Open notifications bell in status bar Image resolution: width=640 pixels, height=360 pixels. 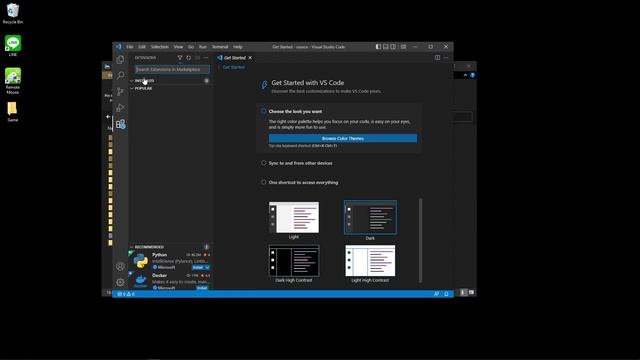point(446,294)
